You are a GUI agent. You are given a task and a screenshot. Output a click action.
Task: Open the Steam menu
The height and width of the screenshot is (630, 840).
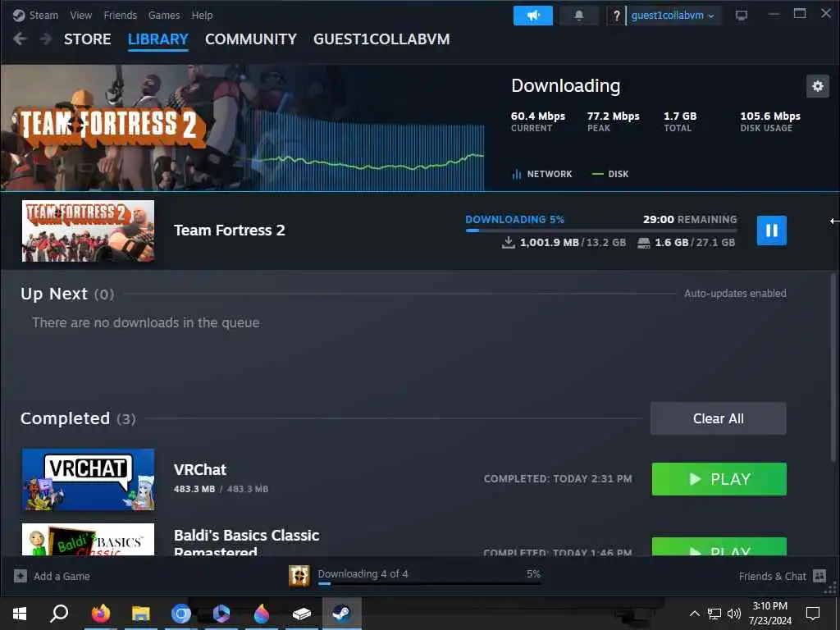(x=43, y=15)
